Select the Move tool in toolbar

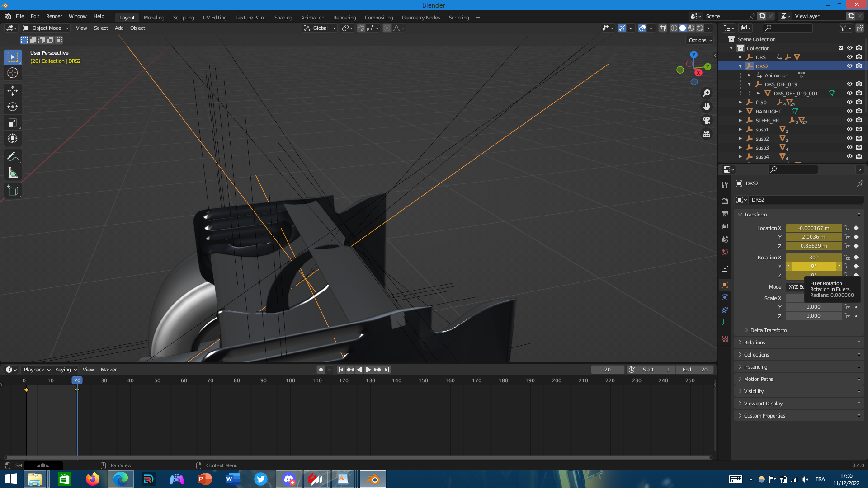[13, 91]
